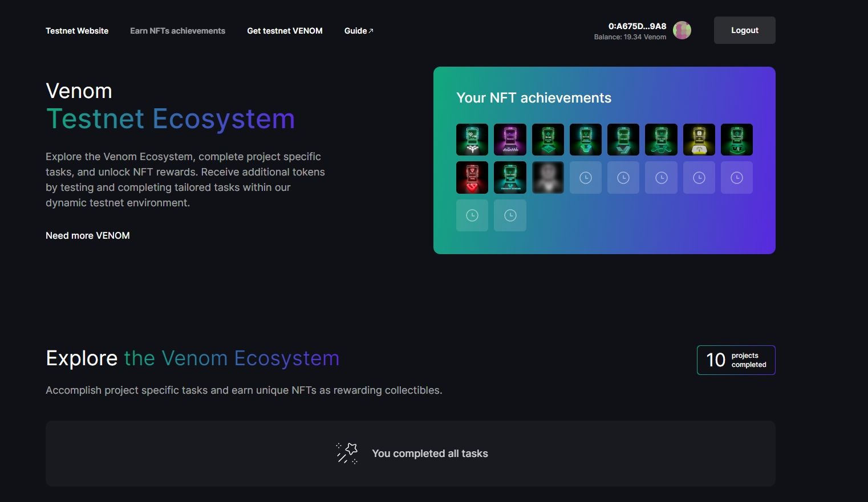Open the red glowing NFT achievement
Screen dimensions: 868x502
[472, 177]
